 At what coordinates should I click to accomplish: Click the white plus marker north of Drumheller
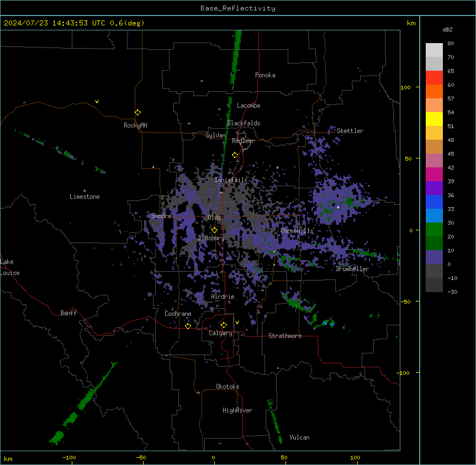click(x=338, y=207)
